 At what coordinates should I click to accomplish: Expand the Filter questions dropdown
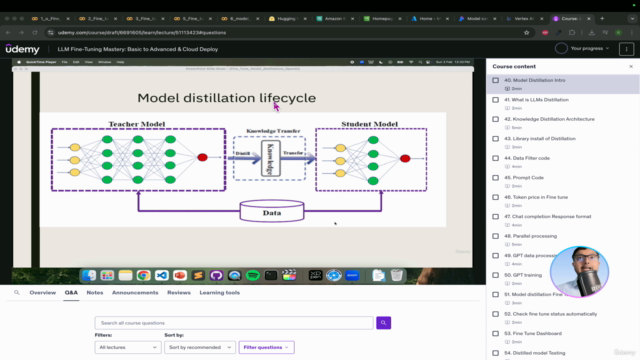266,347
